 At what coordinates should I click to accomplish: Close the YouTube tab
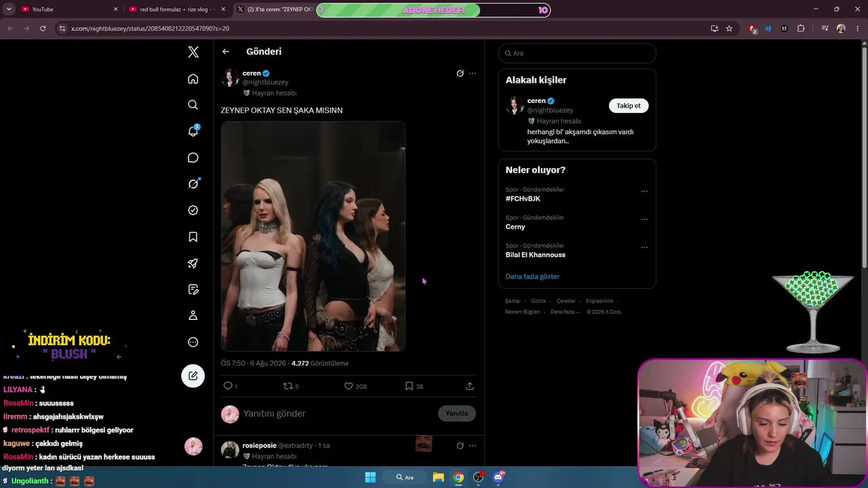click(115, 9)
